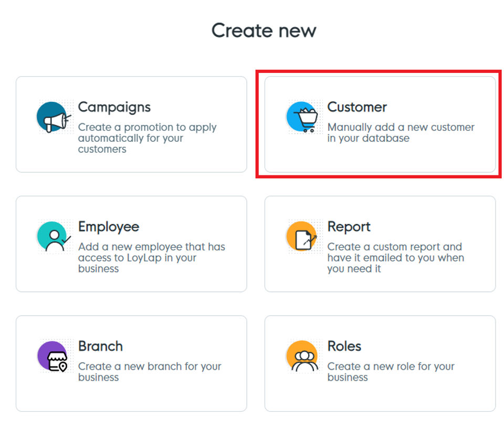
Task: Click the orange Report document icon
Action: (303, 237)
